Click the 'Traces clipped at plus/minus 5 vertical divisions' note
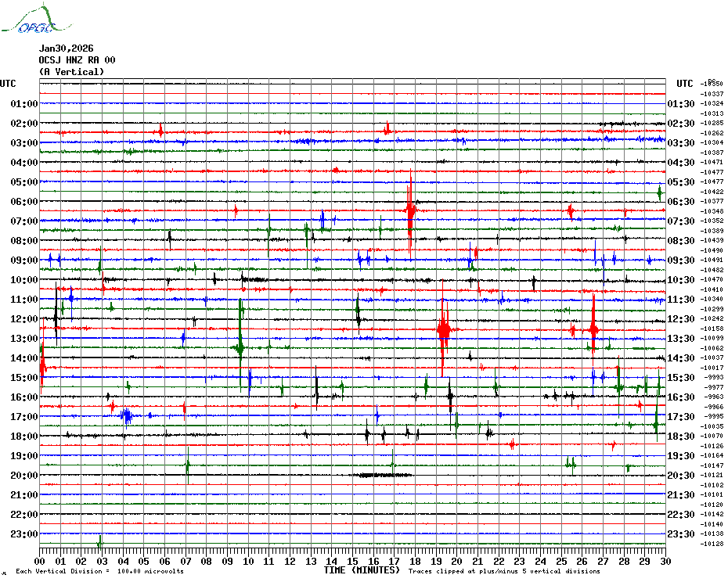The width and height of the screenshot is (728, 582). tap(504, 571)
